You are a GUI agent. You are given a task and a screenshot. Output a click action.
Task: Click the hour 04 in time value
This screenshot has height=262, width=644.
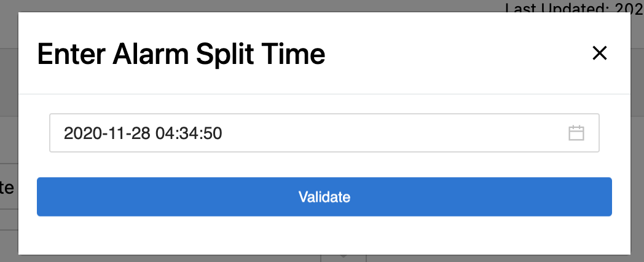point(165,133)
